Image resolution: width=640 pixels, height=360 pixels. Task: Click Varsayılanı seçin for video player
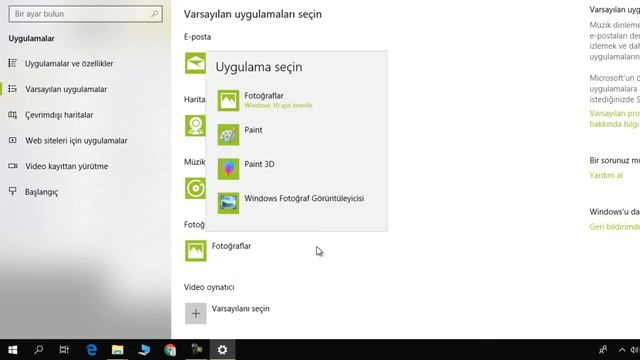pyautogui.click(x=240, y=309)
